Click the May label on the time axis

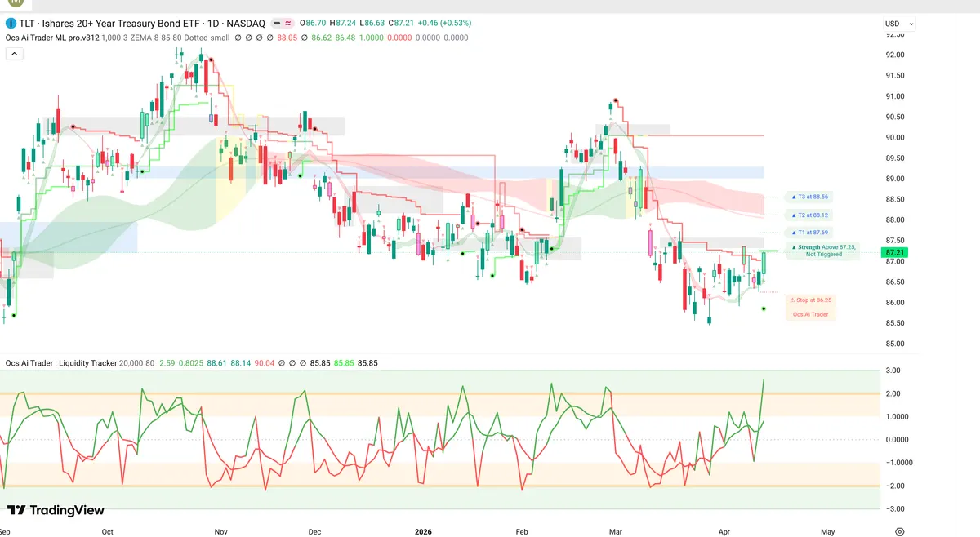coord(827,531)
